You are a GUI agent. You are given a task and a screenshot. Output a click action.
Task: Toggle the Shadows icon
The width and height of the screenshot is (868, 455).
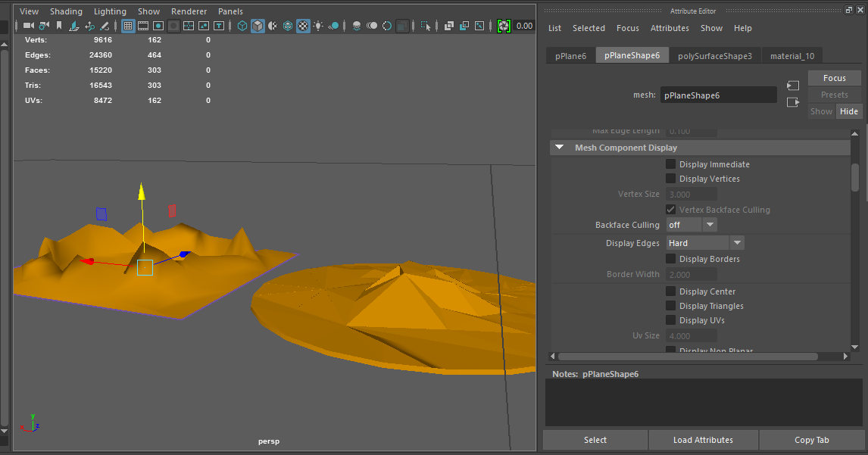click(333, 26)
